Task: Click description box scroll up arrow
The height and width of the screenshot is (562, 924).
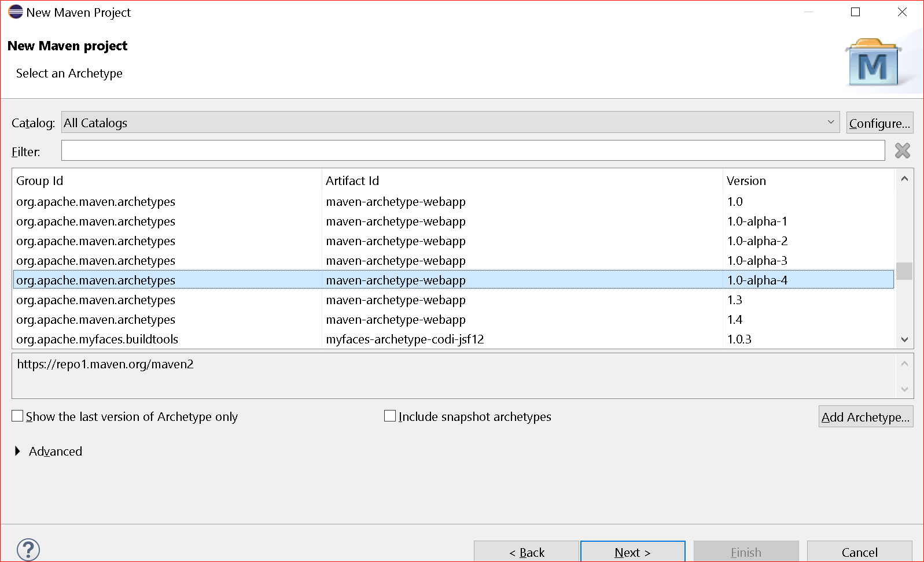Action: [904, 364]
